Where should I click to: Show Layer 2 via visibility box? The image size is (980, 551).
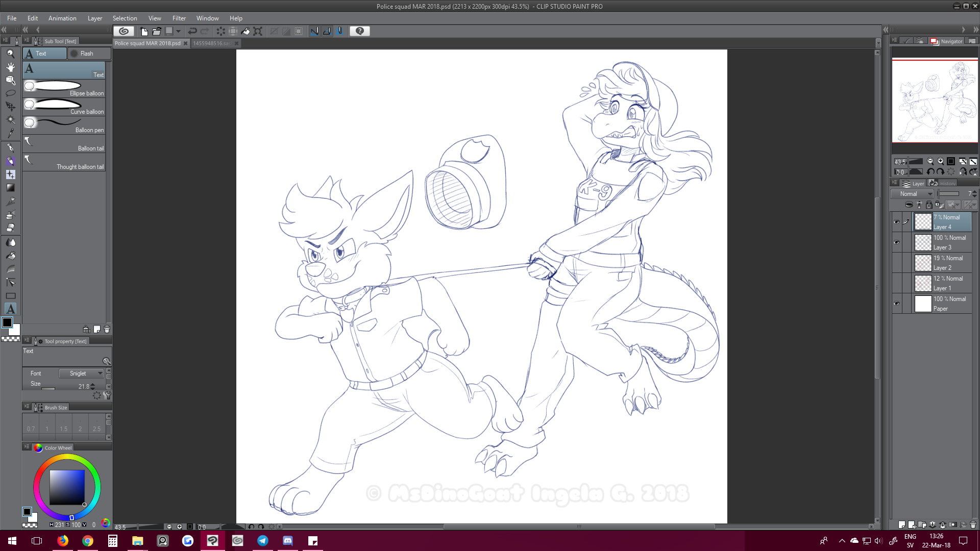(896, 263)
